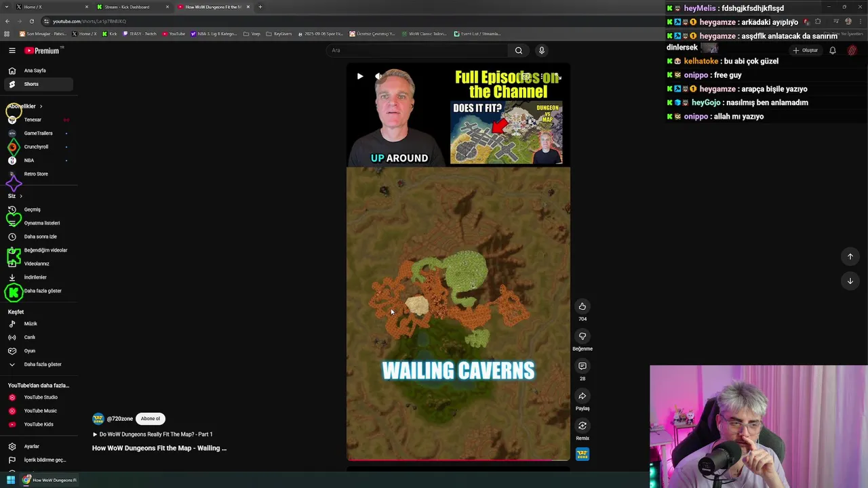This screenshot has width=868, height=488.
Task: Open Ana Sayfa in the sidebar
Action: tap(38, 70)
